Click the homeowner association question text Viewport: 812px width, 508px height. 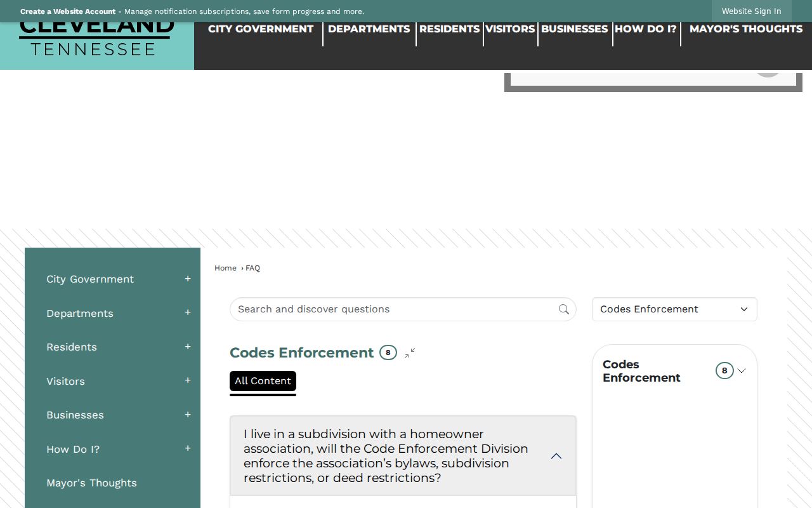[386, 456]
